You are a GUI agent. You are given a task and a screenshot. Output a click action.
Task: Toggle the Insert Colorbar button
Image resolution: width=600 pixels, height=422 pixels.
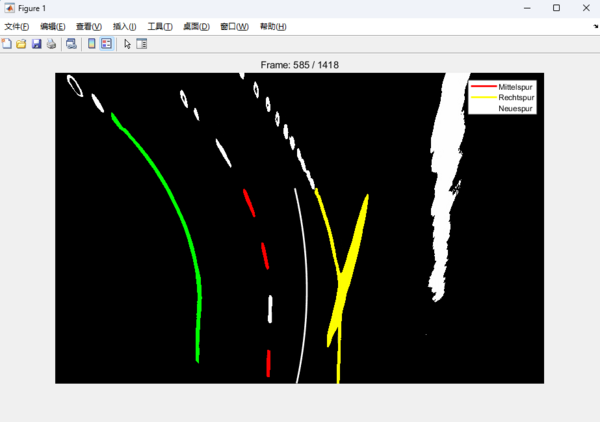click(x=92, y=44)
